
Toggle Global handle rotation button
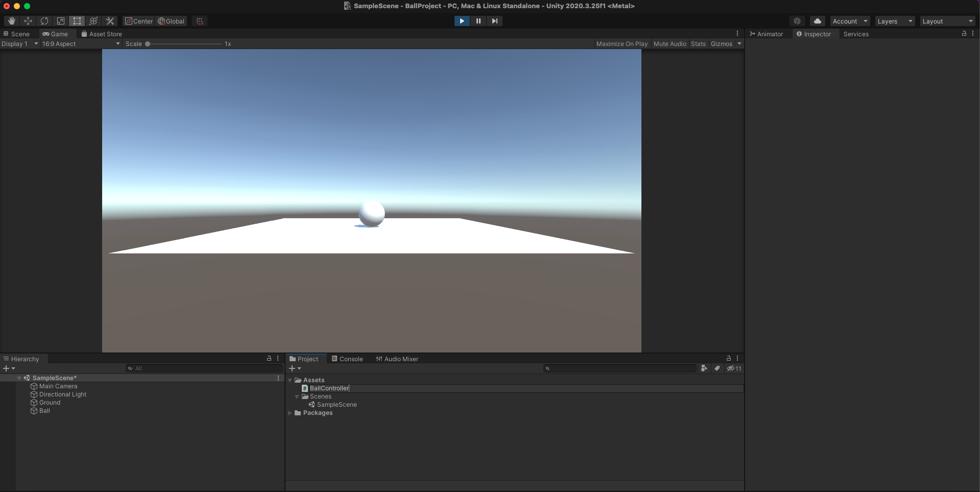click(171, 21)
